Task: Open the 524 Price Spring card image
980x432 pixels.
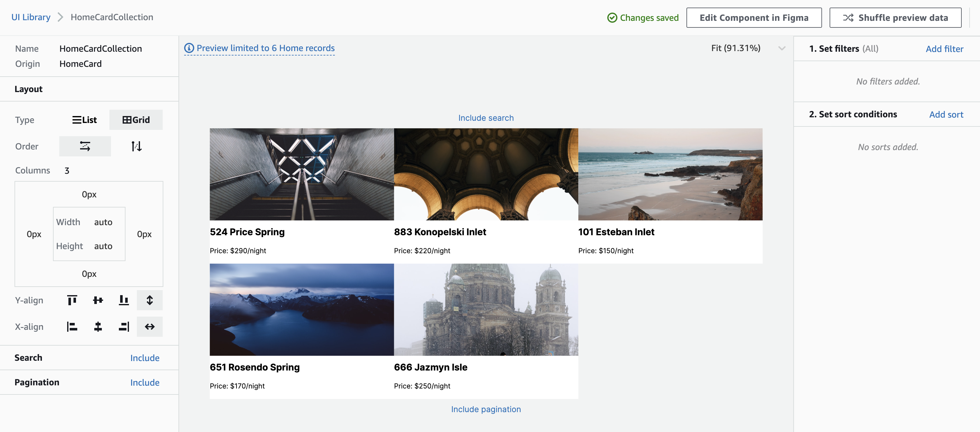Action: click(302, 174)
